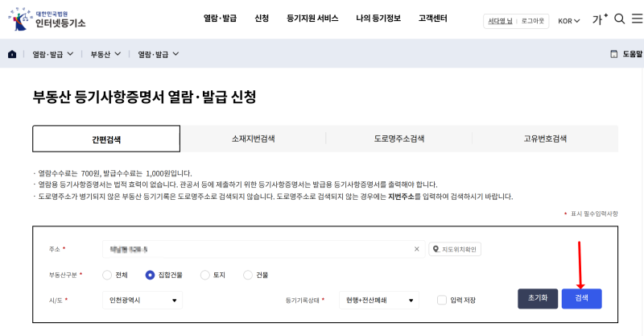The height and width of the screenshot is (336, 644).
Task: Adjust font size with 가+ icon
Action: [x=600, y=19]
